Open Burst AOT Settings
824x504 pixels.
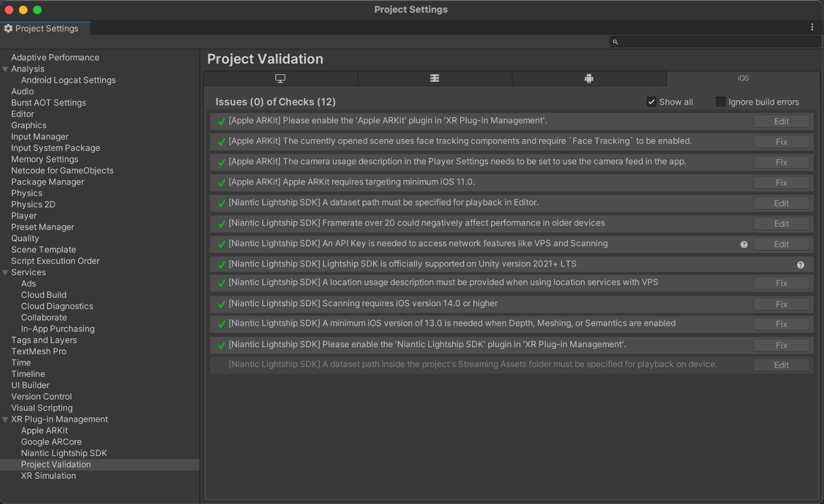[48, 103]
